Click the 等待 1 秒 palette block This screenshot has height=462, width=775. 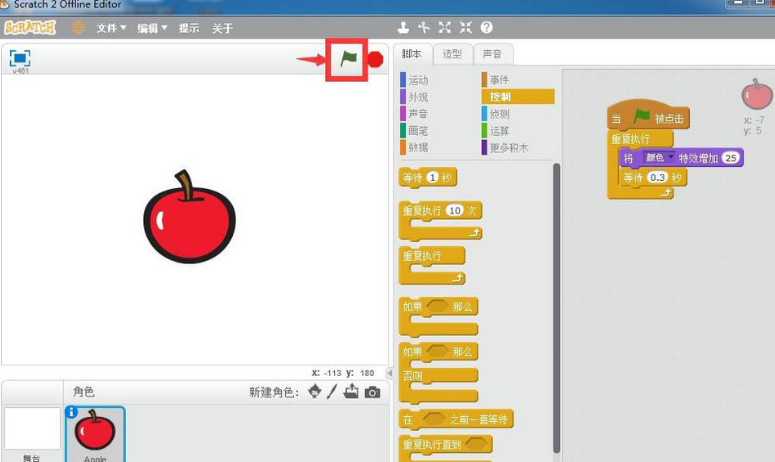(428, 177)
